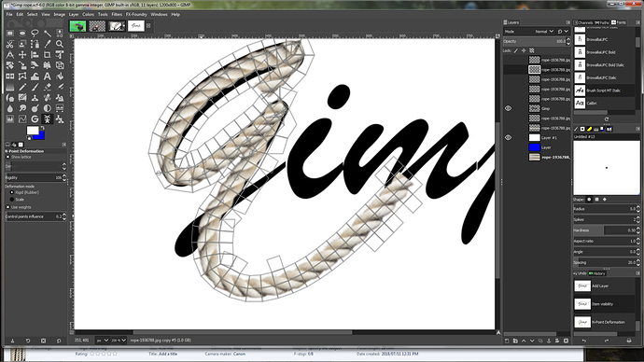Screen dimensions: 644x362
Task: Choose the Scissors Select tool
Action: pos(10,44)
